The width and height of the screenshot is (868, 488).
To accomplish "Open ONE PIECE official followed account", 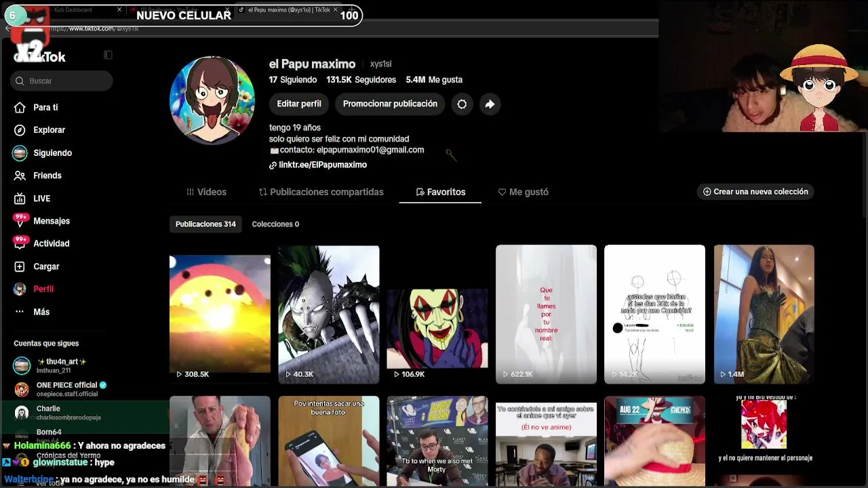I will click(61, 389).
